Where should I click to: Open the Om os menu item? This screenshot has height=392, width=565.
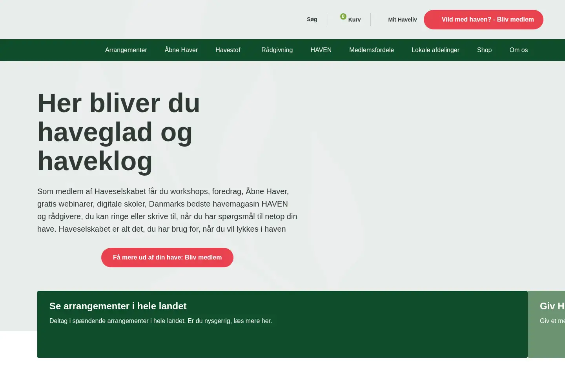pos(518,50)
